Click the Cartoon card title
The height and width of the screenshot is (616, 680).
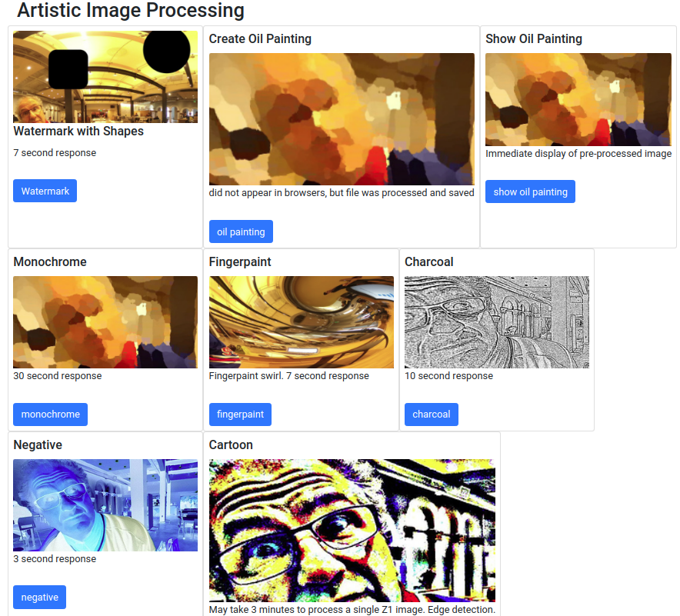[231, 445]
